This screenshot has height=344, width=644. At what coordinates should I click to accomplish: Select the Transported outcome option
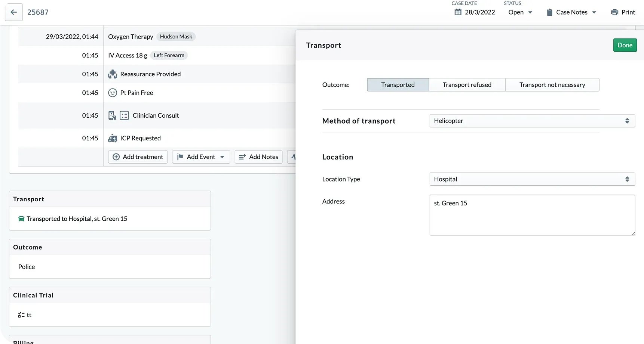[398, 85]
